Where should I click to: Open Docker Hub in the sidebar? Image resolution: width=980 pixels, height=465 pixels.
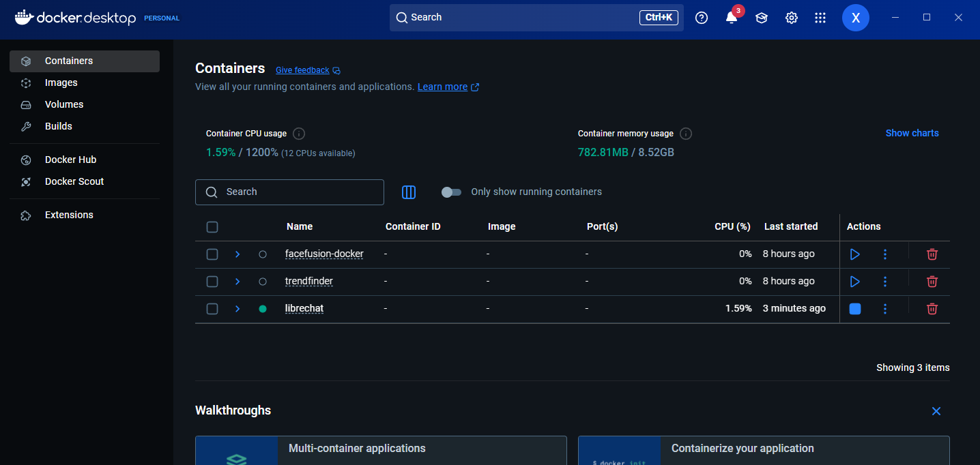[x=85, y=160]
